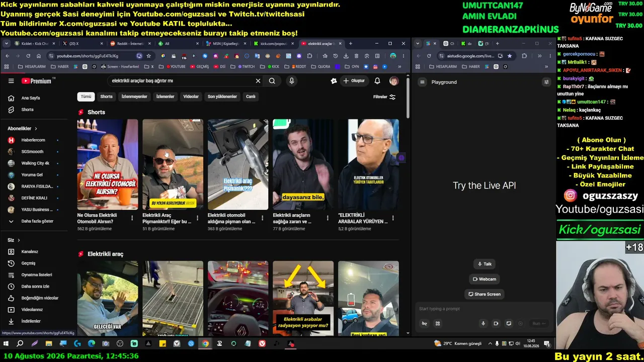Select the Canlı filter chip
The width and height of the screenshot is (644, 362).
pos(251,97)
